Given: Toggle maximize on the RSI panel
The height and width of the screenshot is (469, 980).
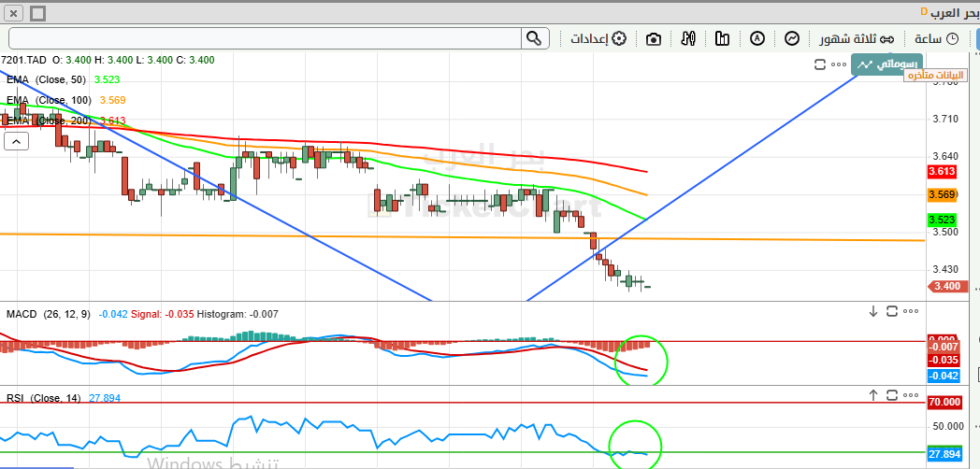Looking at the screenshot, I should point(892,394).
